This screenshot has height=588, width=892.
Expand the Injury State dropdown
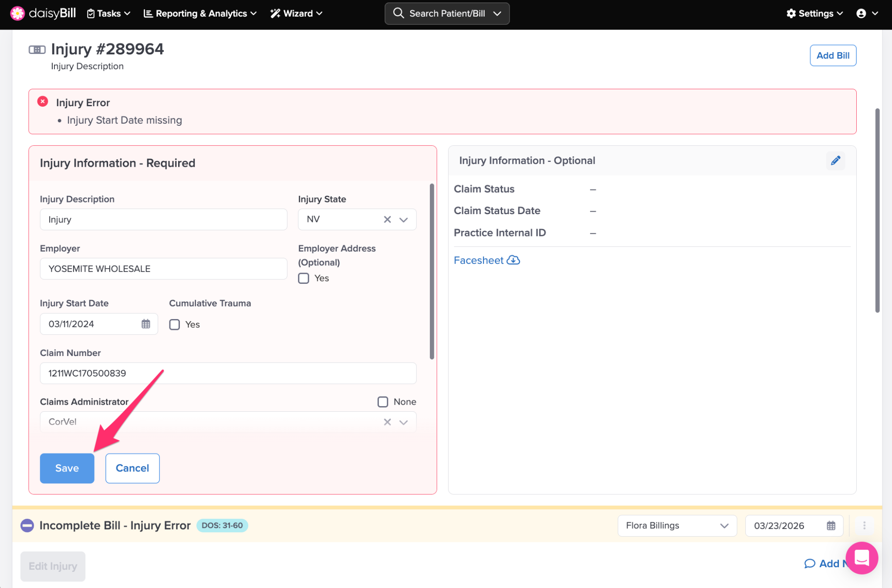click(403, 219)
